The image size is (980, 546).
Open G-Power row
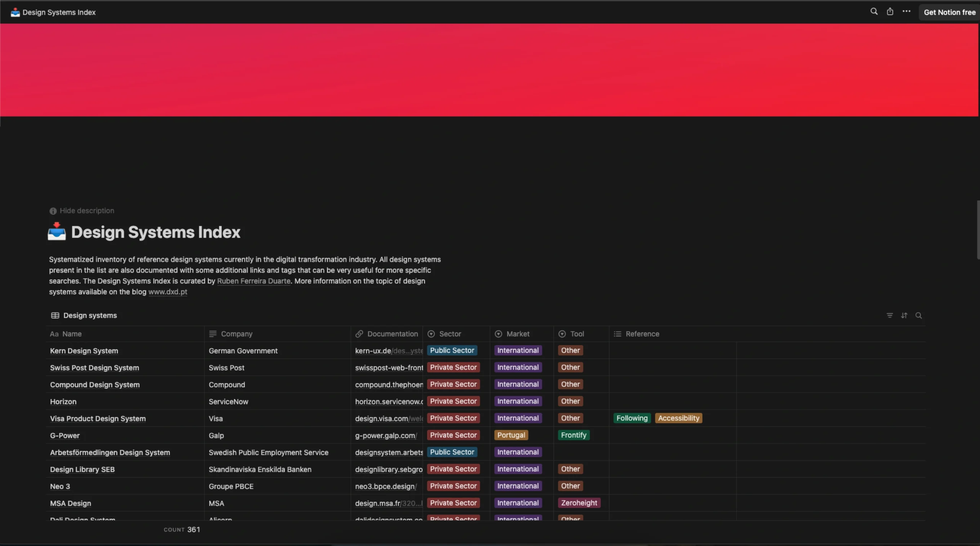coord(65,435)
